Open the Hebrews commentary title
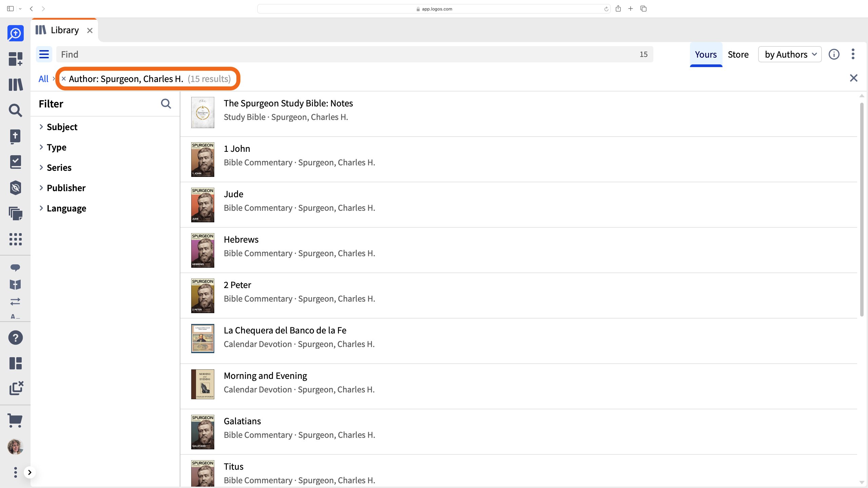The width and height of the screenshot is (868, 488). coord(241,239)
